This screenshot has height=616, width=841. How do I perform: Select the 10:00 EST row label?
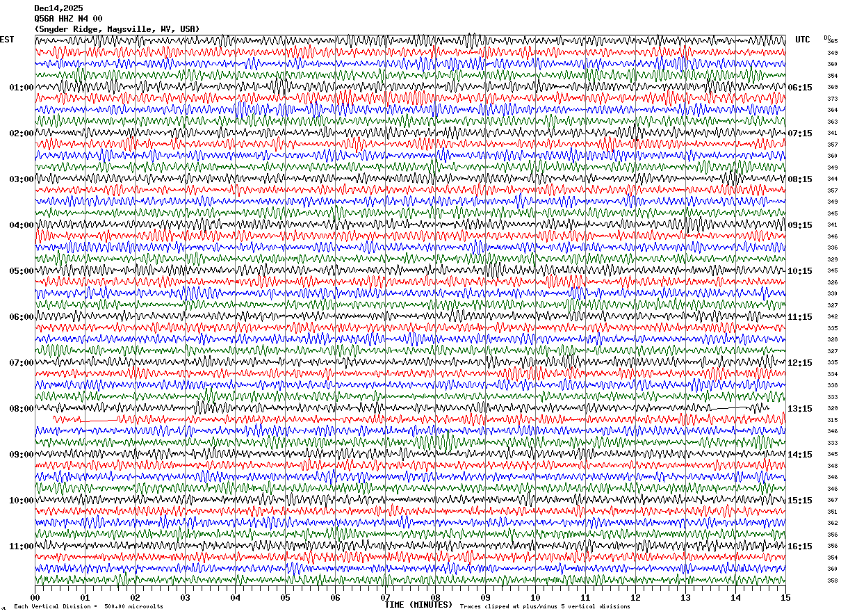click(x=21, y=501)
